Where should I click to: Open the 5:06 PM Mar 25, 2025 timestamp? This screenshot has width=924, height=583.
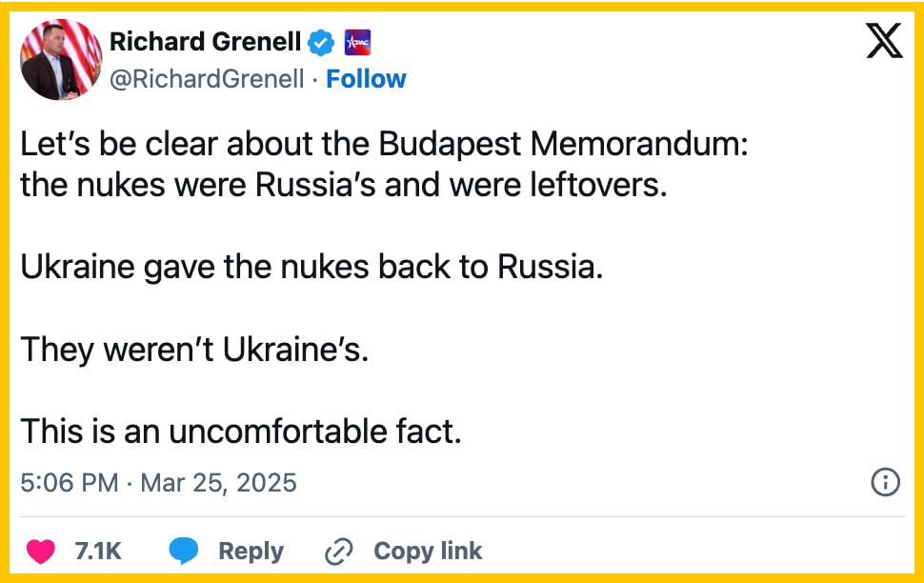point(158,483)
